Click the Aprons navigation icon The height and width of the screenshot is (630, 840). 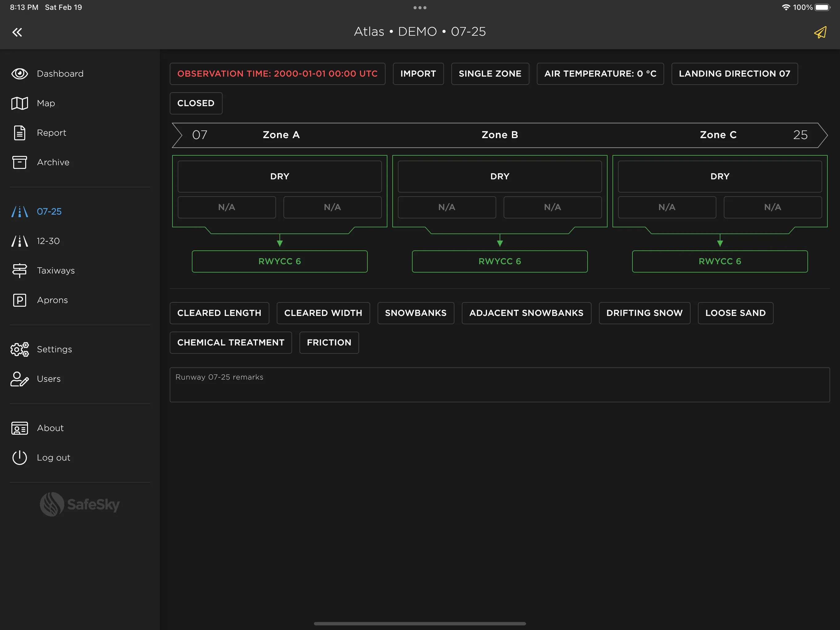click(x=19, y=300)
